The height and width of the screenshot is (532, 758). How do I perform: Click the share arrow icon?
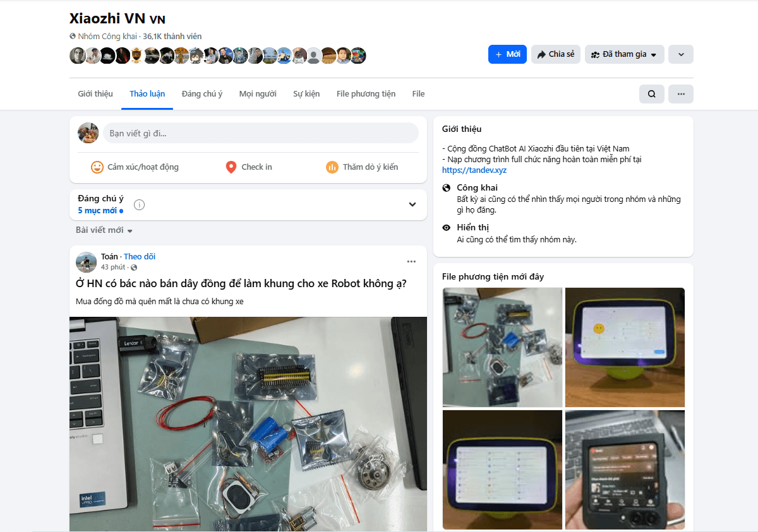pyautogui.click(x=541, y=55)
